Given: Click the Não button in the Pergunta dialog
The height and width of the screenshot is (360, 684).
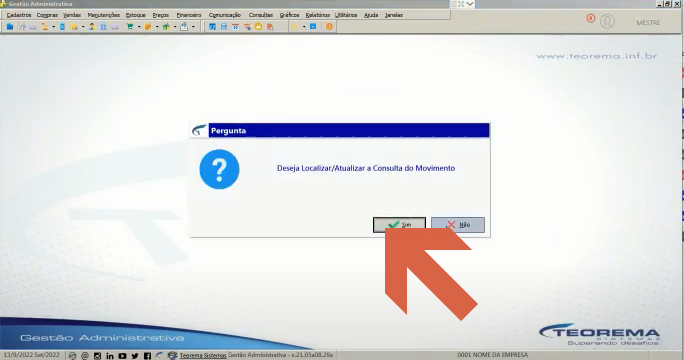Looking at the screenshot, I should pos(458,225).
